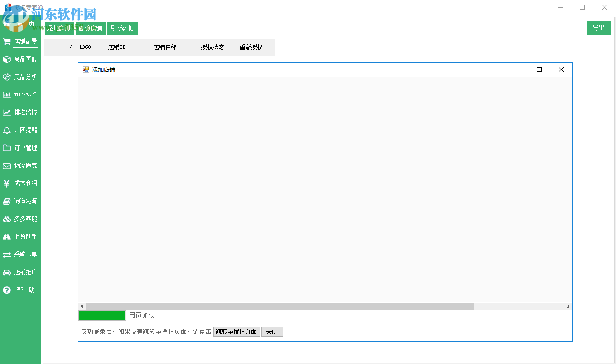Click the horizontal scrollbar thumb in the dialog
616x364 pixels.
280,306
